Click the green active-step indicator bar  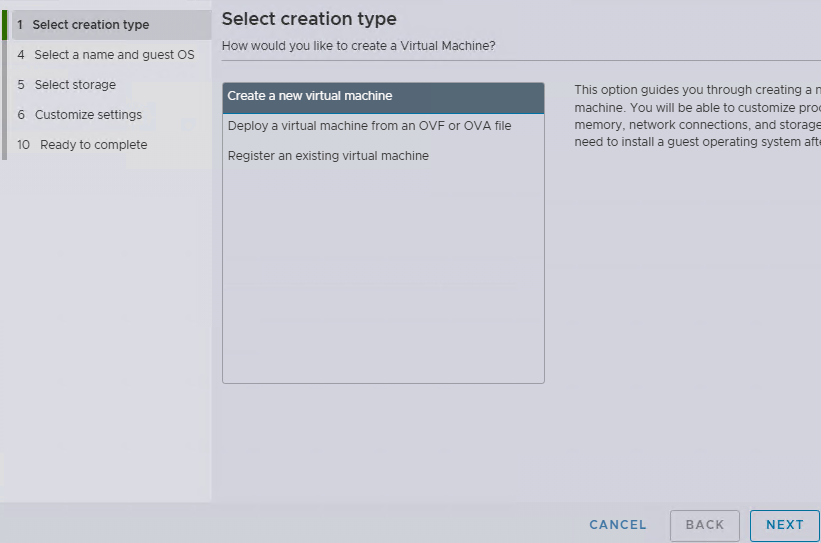4,25
